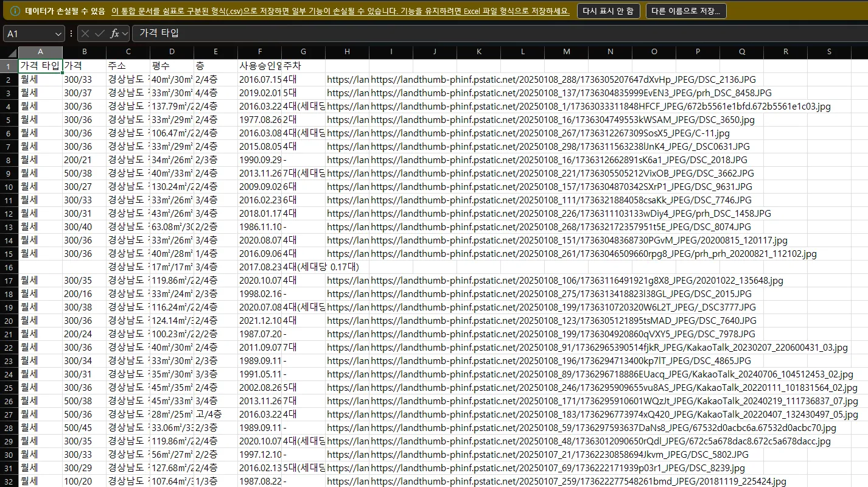The image size is (868, 487).
Task: Click into the formula bar showing '가격 타입'
Action: point(487,33)
